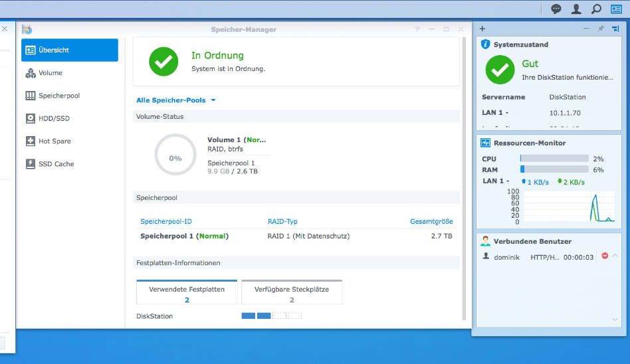This screenshot has width=630, height=364.
Task: Toggle the widgets panel icon in the top bar
Action: pyautogui.click(x=616, y=9)
